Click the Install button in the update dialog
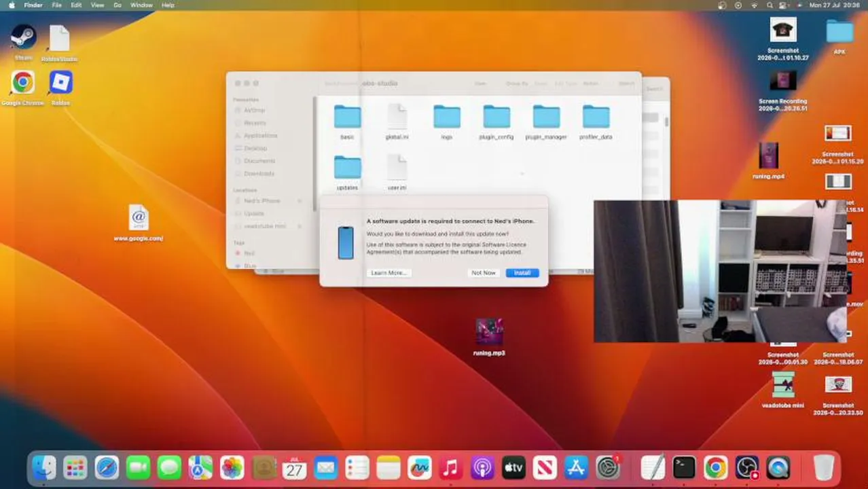This screenshot has height=489, width=868. coord(522,272)
